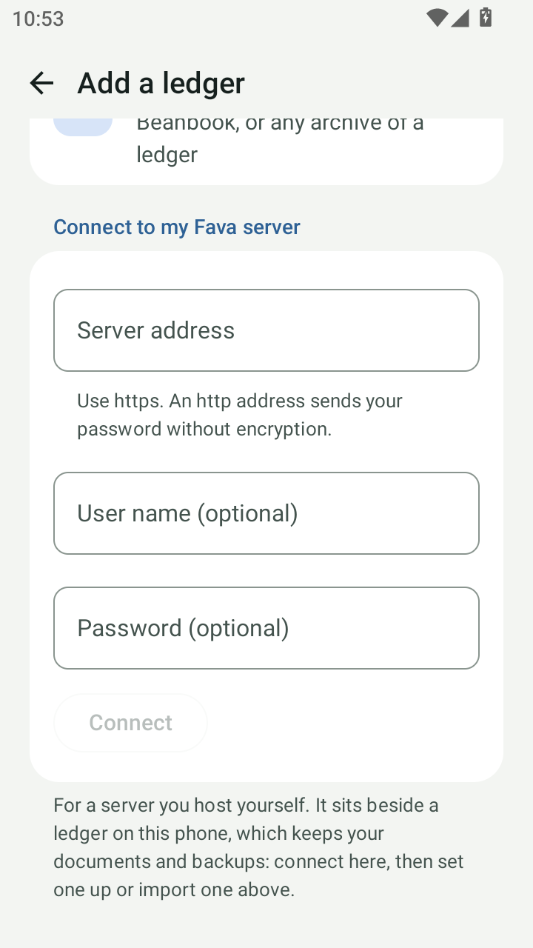This screenshot has width=533, height=948.
Task: Tap 'any archive of a ledger' text
Action: click(x=280, y=138)
